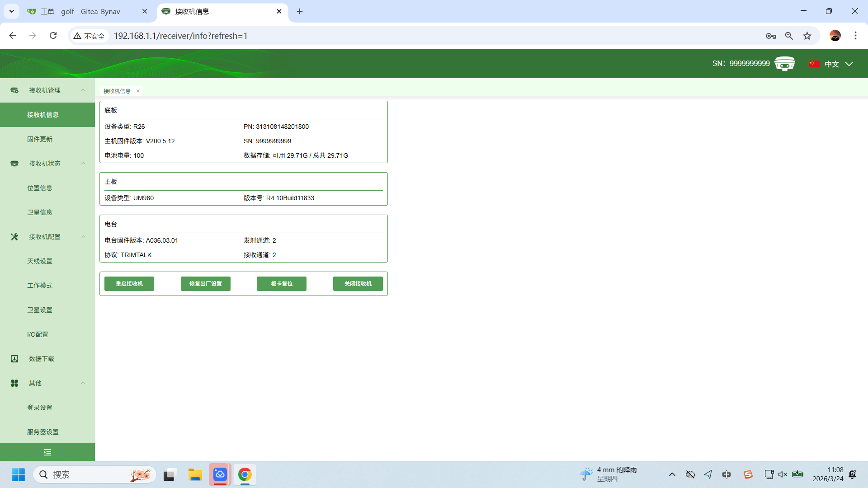Open 数据下载 in the sidebar
The height and width of the screenshot is (488, 868).
point(47,359)
